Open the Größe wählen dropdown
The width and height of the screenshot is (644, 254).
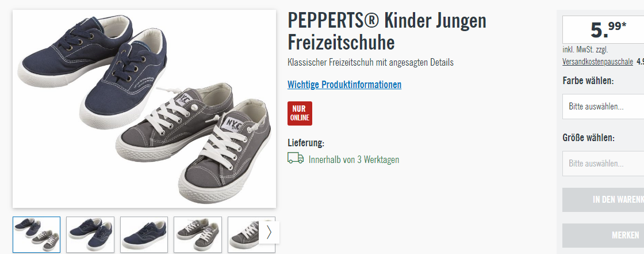[x=603, y=164]
